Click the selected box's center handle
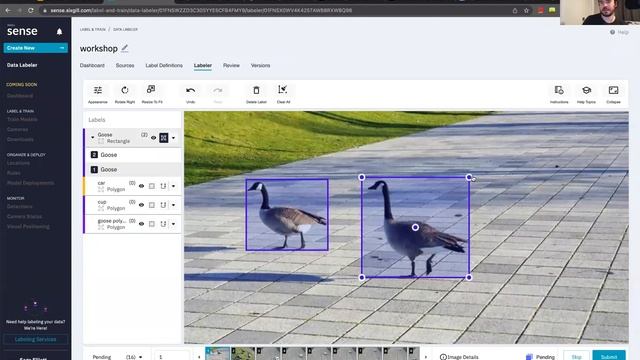This screenshot has height=360, width=640. click(415, 227)
